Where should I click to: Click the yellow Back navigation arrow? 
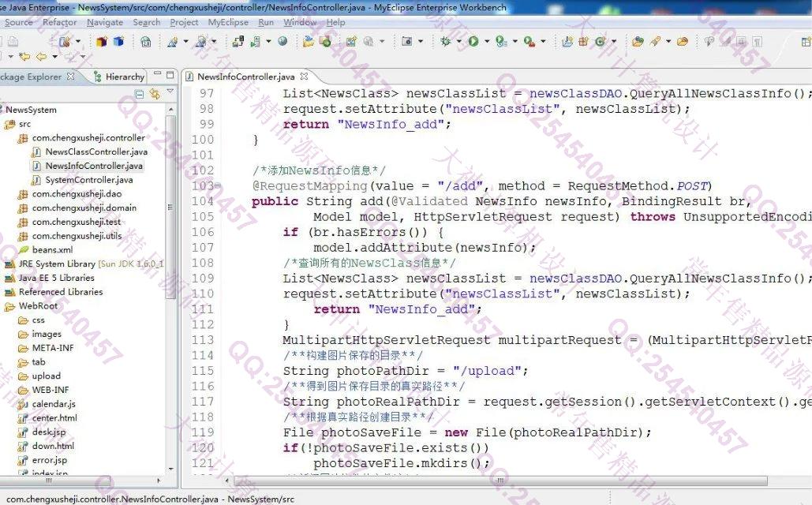pyautogui.click(x=41, y=56)
